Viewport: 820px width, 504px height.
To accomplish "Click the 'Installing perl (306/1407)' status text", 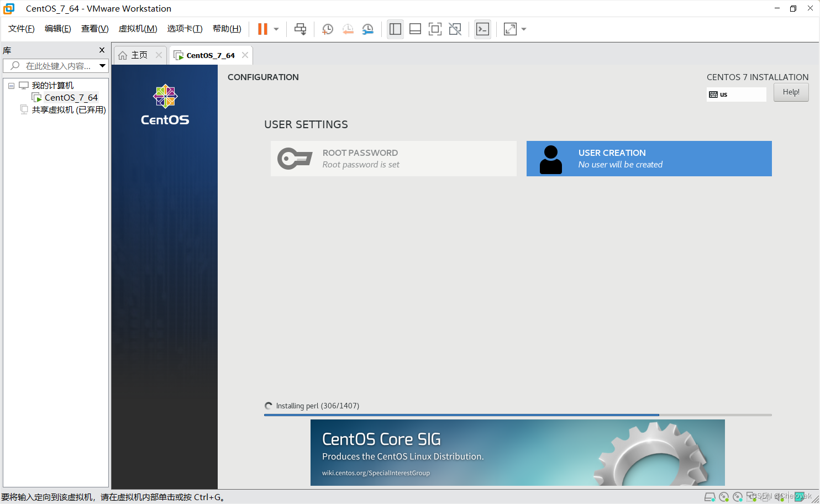I will (x=318, y=406).
